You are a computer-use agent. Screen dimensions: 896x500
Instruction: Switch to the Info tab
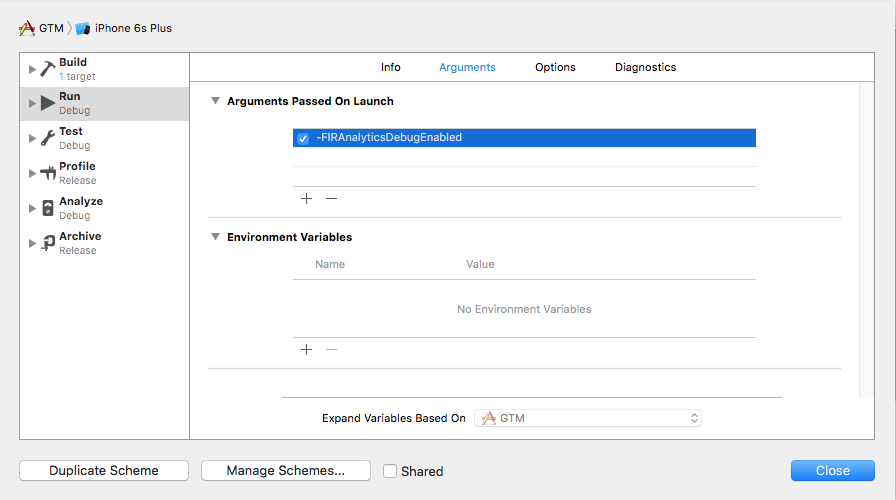(x=391, y=67)
